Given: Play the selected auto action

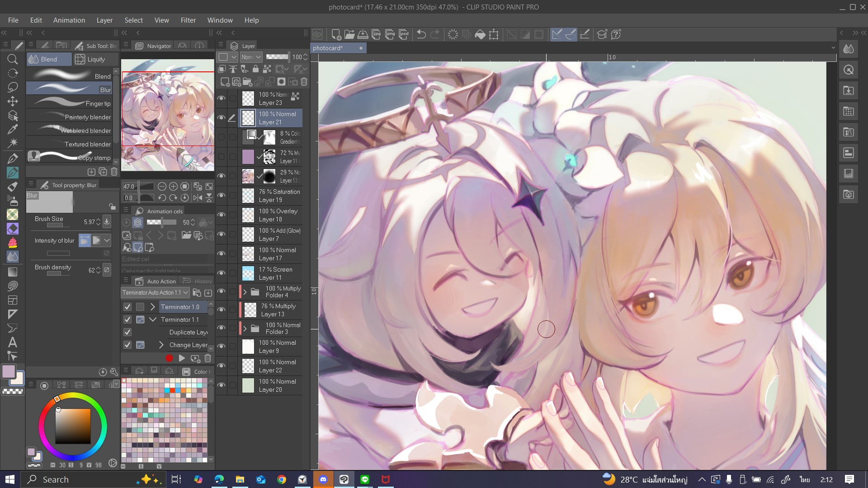Looking at the screenshot, I should (182, 358).
